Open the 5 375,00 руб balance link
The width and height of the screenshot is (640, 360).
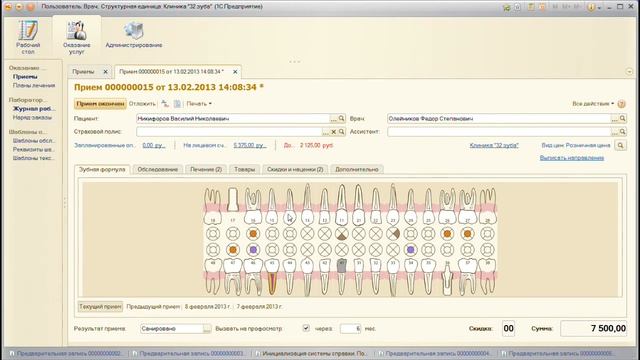[250, 145]
